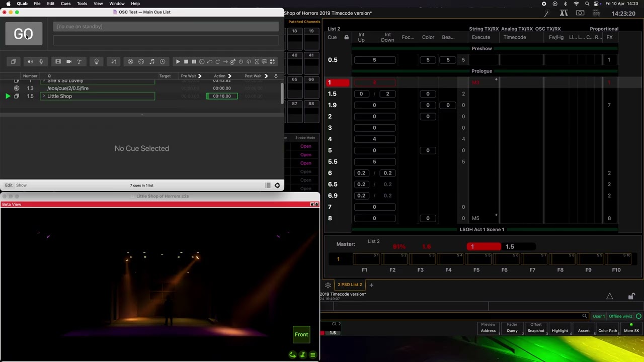Add a Target cue in QLab toolbar
The width and height of the screenshot is (644, 362).
click(x=233, y=62)
